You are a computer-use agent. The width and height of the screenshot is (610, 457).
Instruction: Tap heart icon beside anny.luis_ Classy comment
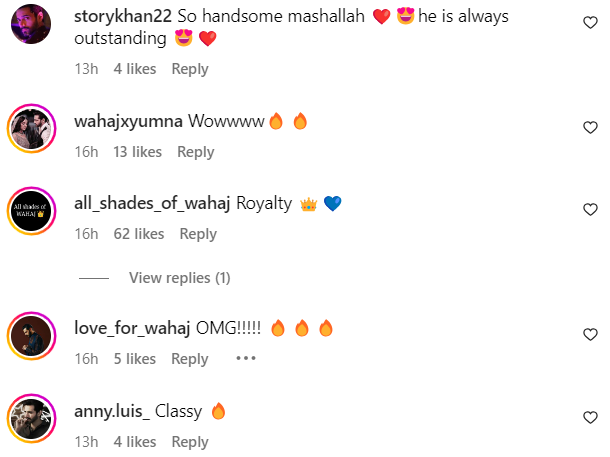[x=590, y=417]
